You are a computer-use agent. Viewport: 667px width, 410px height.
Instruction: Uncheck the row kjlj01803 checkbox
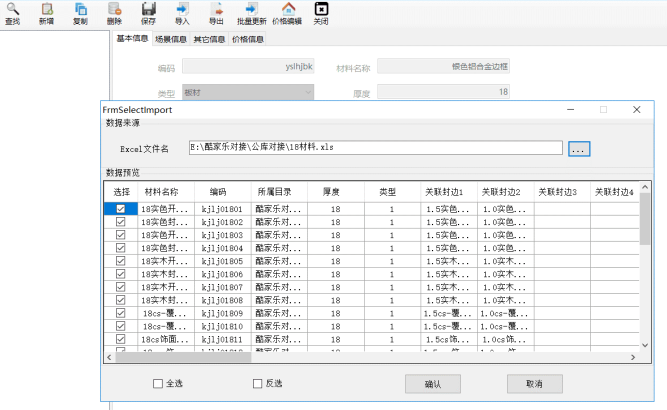pos(121,235)
